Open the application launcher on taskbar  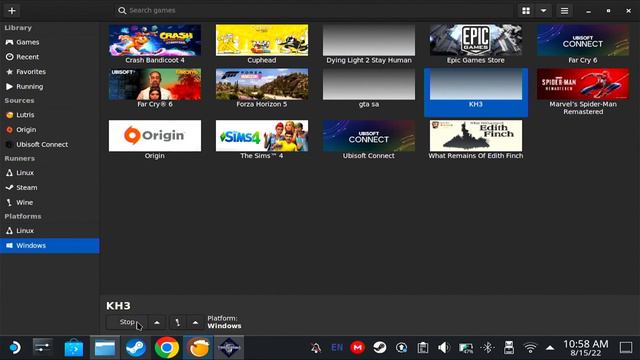pyautogui.click(x=14, y=348)
